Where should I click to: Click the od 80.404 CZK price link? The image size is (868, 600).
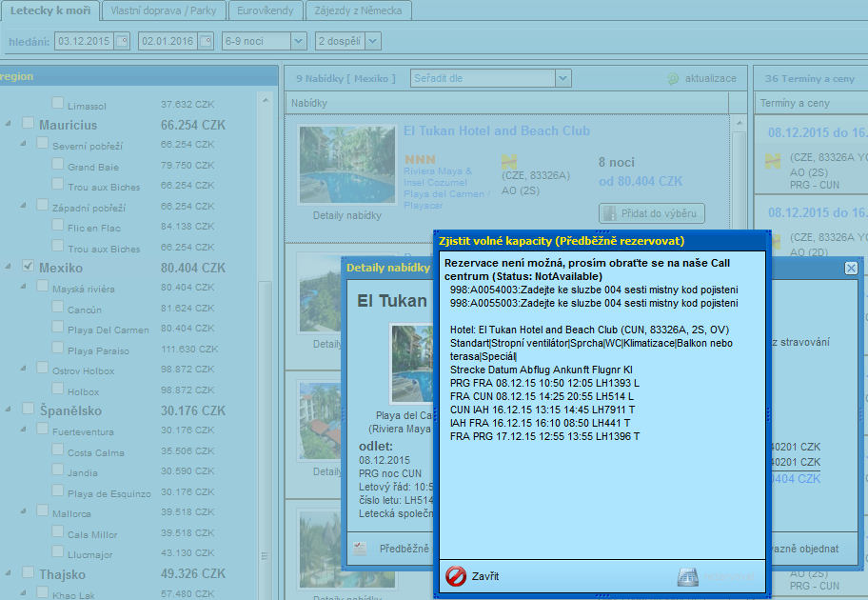tap(641, 181)
